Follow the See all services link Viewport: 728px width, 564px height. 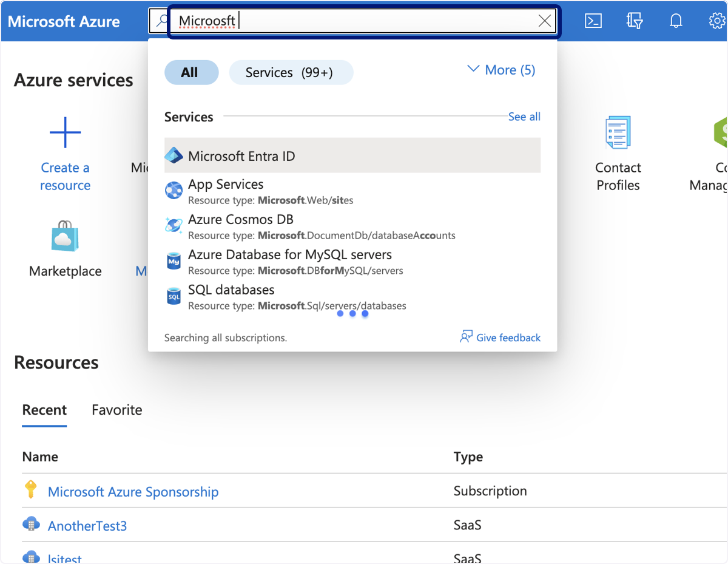[524, 117]
